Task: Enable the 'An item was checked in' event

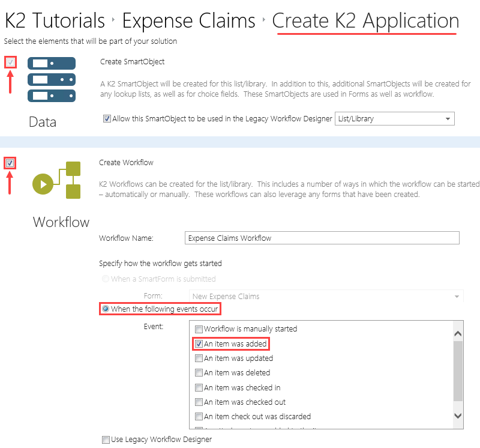Action: point(199,387)
